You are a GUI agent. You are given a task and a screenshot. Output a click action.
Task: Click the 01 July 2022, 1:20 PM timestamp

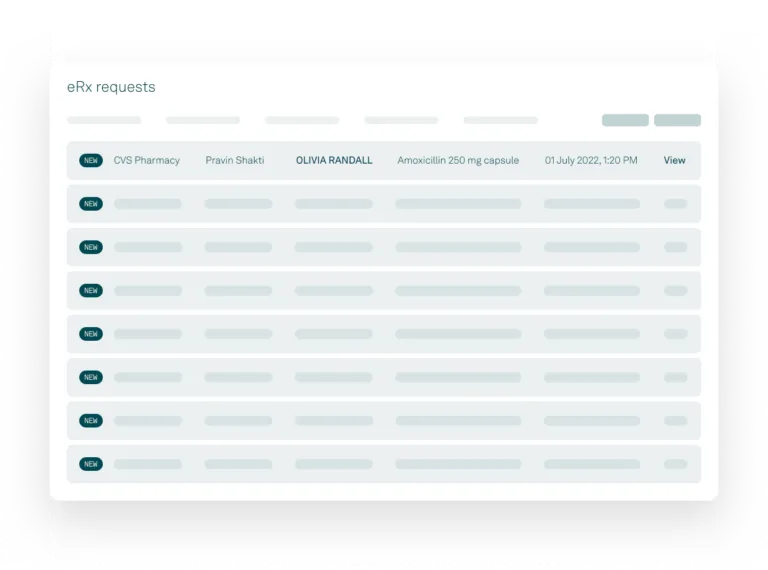(x=591, y=160)
